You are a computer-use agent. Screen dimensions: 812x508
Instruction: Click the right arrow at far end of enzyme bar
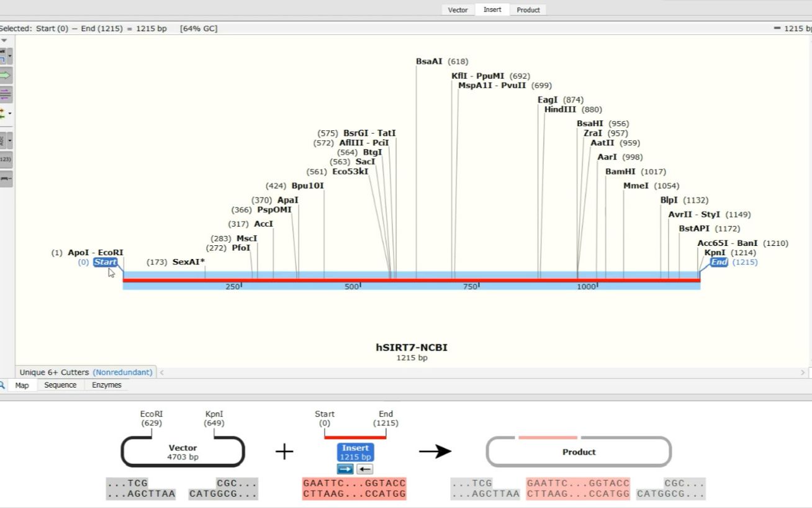tap(804, 373)
